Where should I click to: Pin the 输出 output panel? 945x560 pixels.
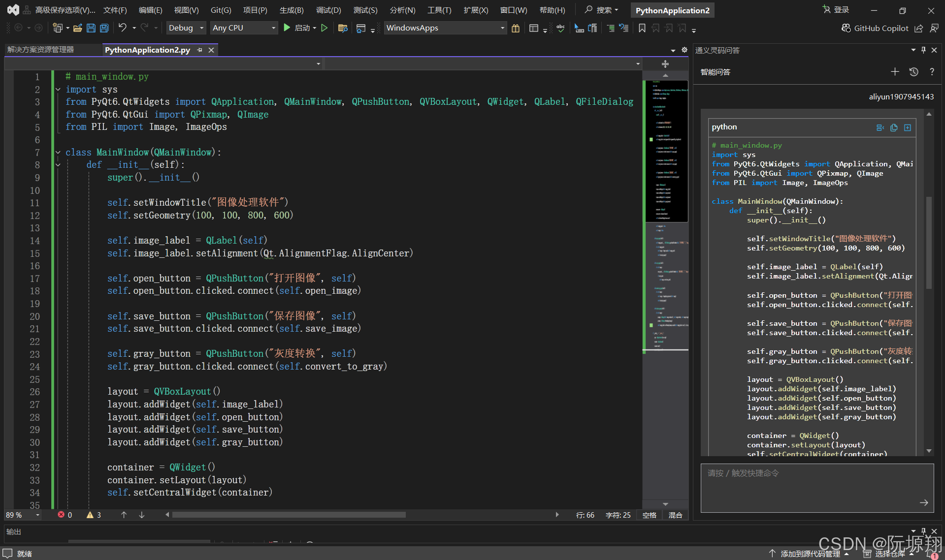click(923, 531)
